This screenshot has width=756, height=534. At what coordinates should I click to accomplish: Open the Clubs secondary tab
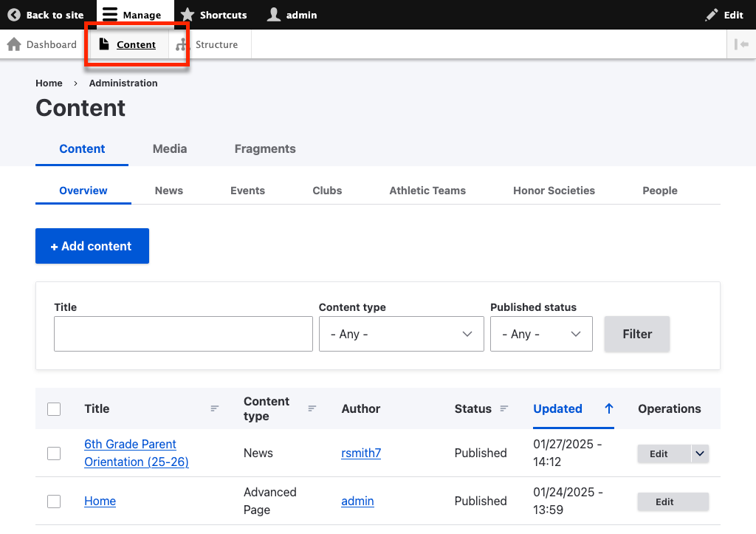pyautogui.click(x=327, y=191)
